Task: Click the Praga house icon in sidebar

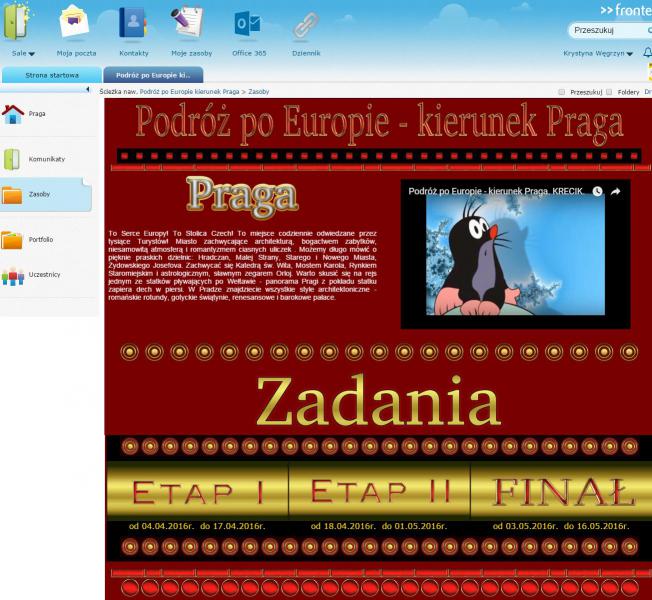Action: (13, 114)
